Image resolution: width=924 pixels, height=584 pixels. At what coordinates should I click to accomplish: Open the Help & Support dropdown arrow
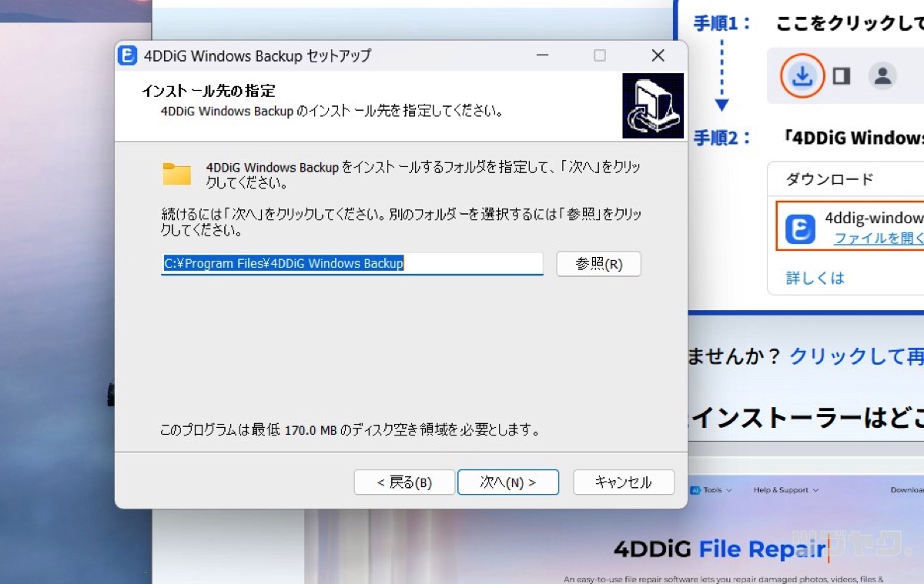(x=815, y=490)
